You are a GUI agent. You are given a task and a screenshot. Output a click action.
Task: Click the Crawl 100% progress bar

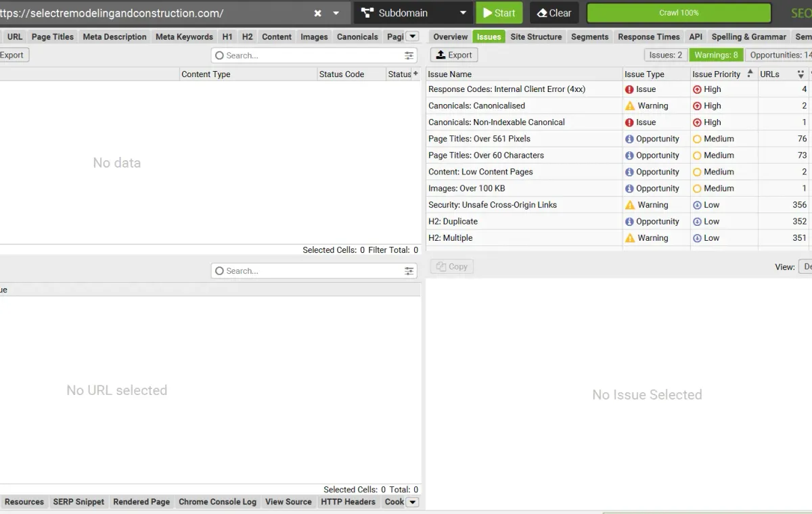tap(679, 13)
